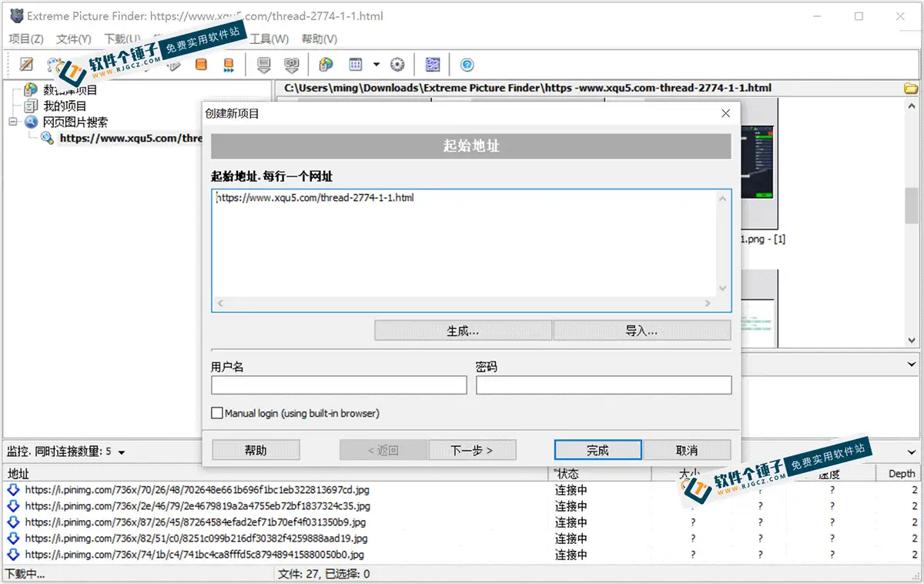Click the icon beside 我的项目

pyautogui.click(x=31, y=106)
